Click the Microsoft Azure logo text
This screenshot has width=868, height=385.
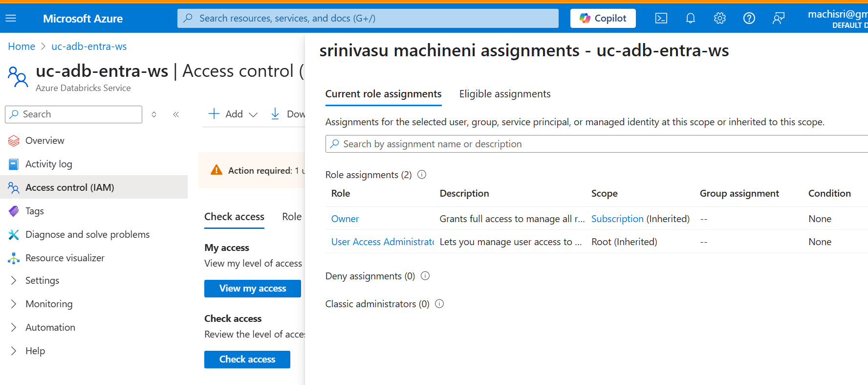[83, 19]
